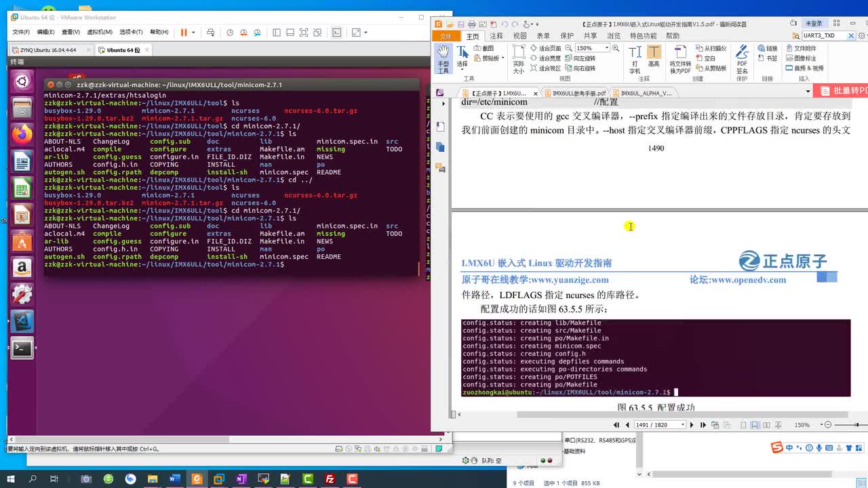This screenshot has width=868, height=488.
Task: Select the Hand tool in the PDF reader
Action: 443,59
